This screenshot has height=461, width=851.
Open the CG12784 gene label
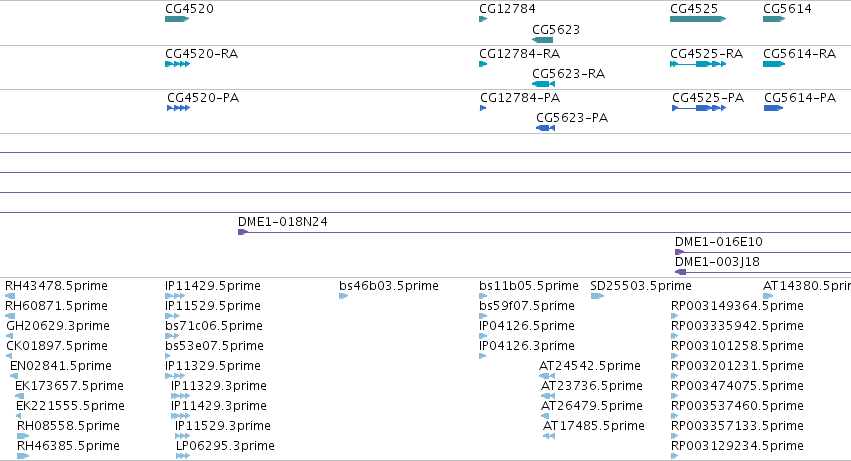click(x=507, y=9)
